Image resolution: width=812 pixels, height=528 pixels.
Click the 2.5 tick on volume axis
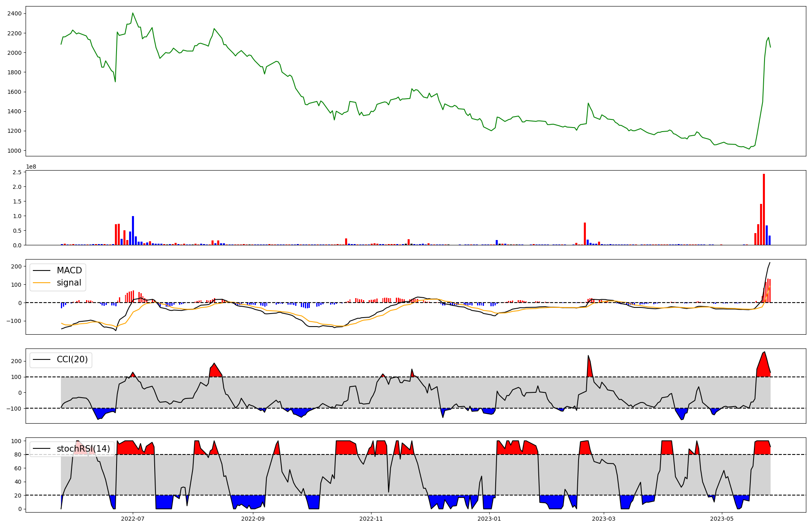pyautogui.click(x=17, y=172)
